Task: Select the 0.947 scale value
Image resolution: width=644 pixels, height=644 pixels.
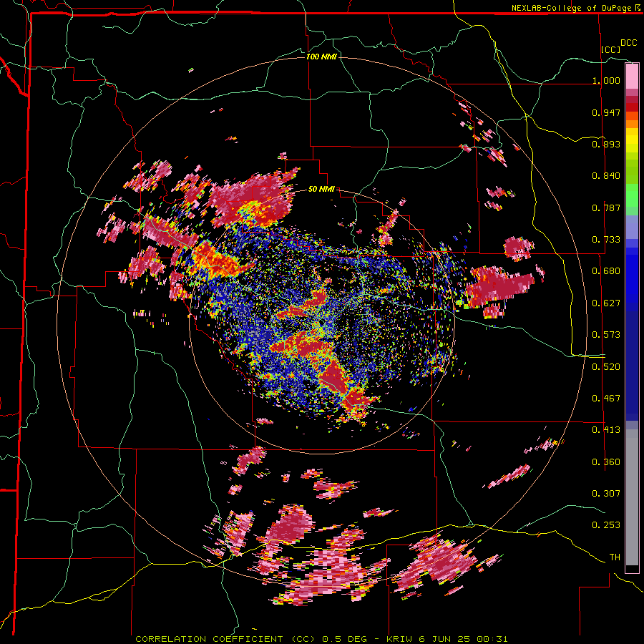Action: 606,112
